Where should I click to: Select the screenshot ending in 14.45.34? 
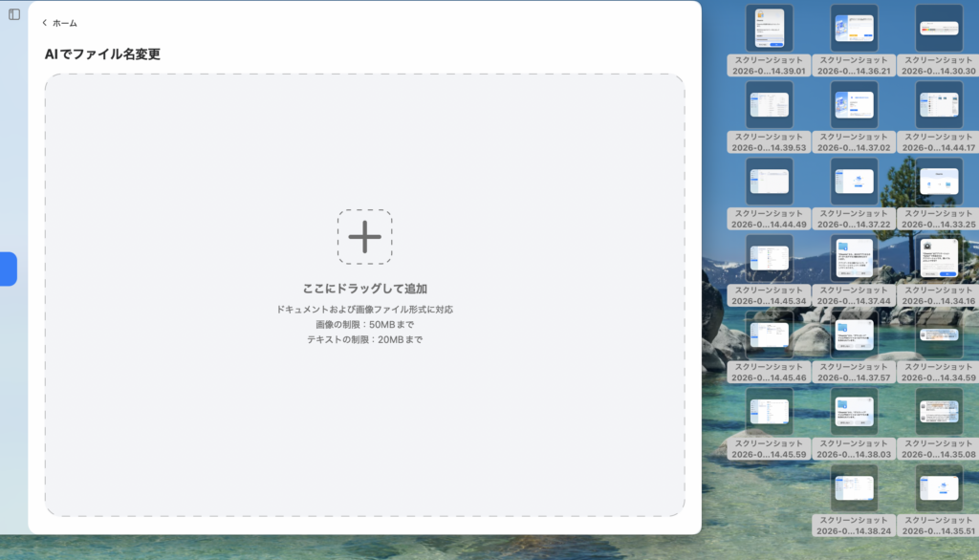pyautogui.click(x=768, y=256)
